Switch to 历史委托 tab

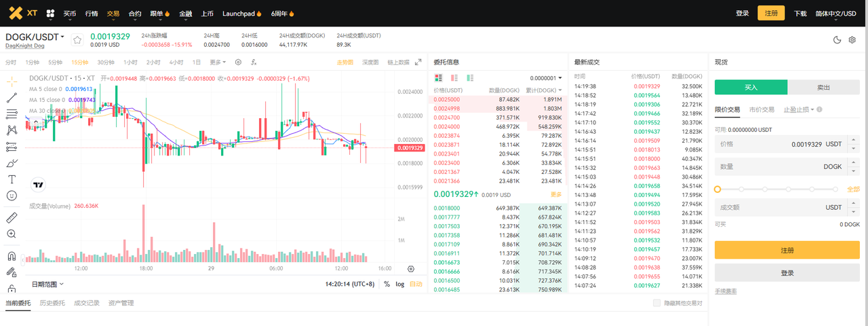[52, 303]
